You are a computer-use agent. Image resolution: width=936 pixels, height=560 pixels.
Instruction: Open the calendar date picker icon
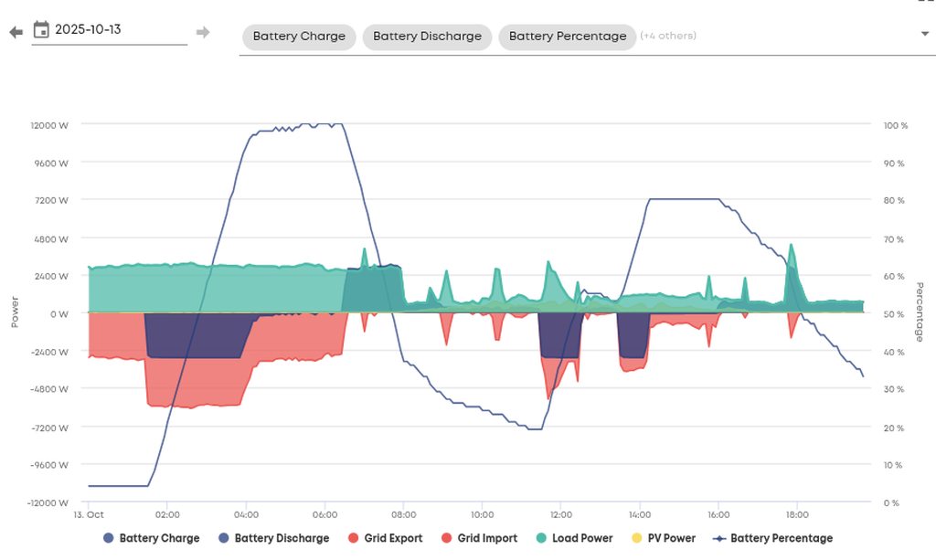41,30
